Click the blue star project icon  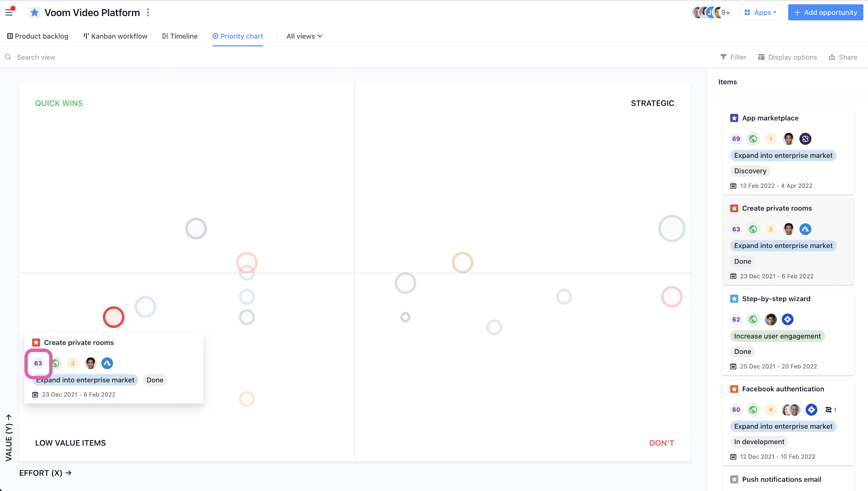pyautogui.click(x=34, y=12)
